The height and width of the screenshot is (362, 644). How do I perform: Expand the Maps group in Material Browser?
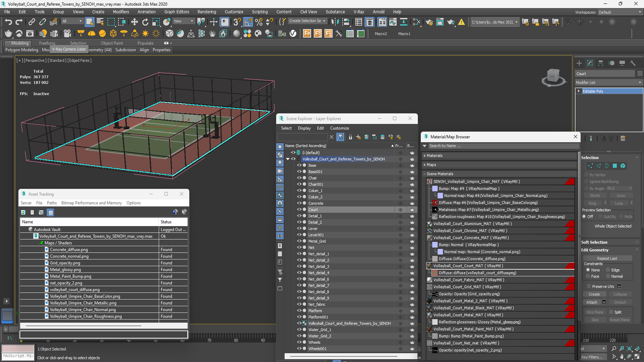425,165
